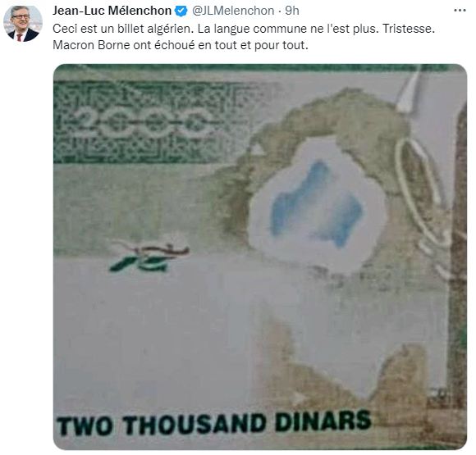Open the three-dot more options menu
The width and height of the screenshot is (476, 455).
point(460,11)
